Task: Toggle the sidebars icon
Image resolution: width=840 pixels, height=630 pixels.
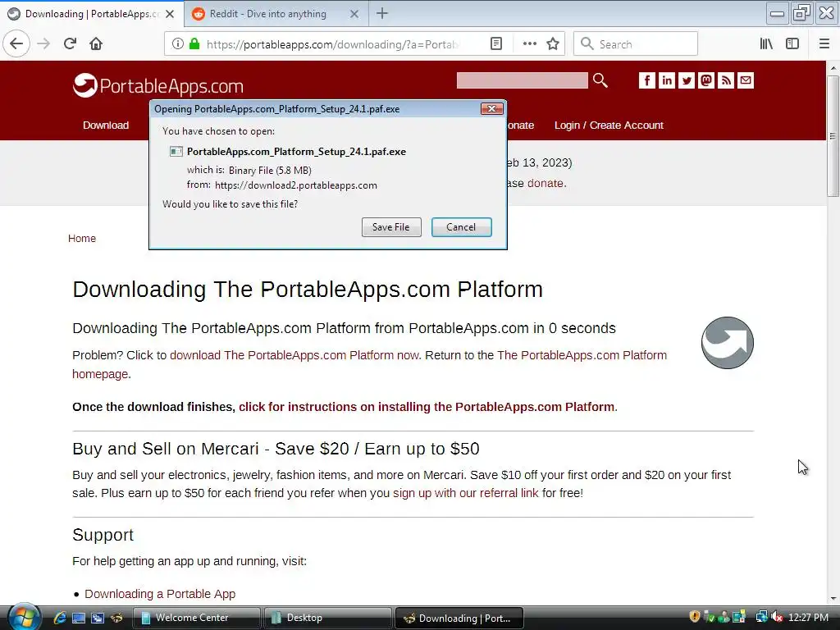Action: click(792, 44)
